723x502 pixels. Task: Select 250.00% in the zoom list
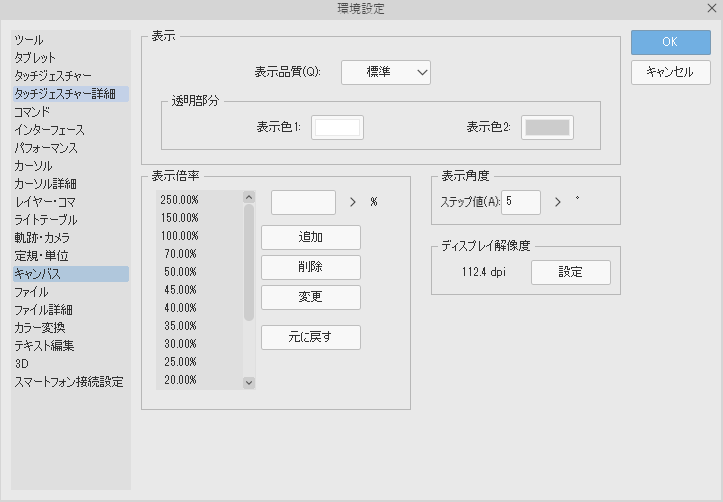tap(199, 200)
